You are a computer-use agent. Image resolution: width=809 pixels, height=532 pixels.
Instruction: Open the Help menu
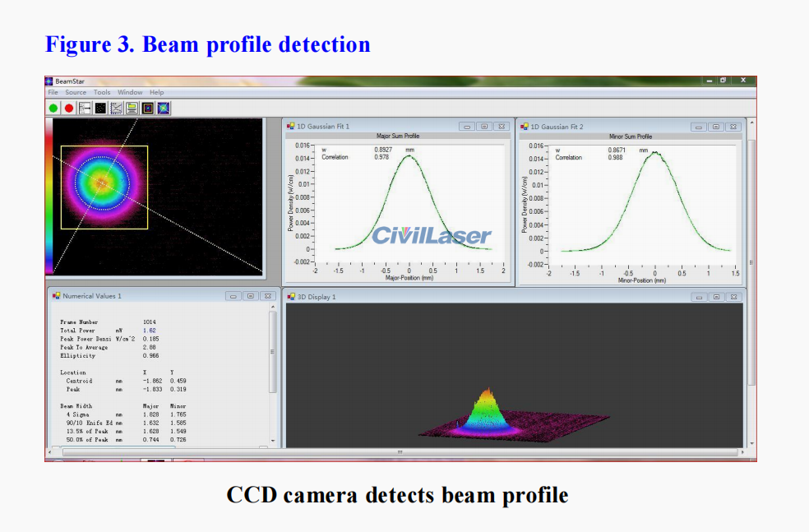point(157,92)
